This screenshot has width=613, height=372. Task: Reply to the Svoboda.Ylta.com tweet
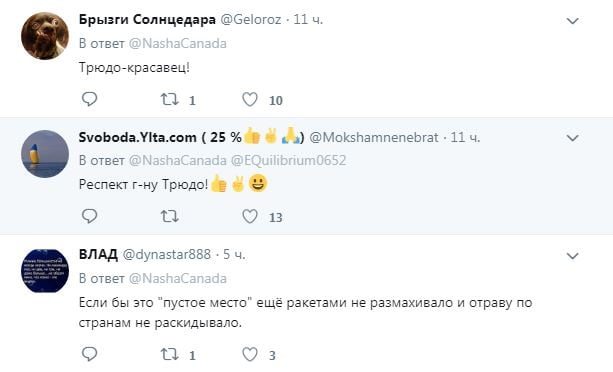coord(90,216)
